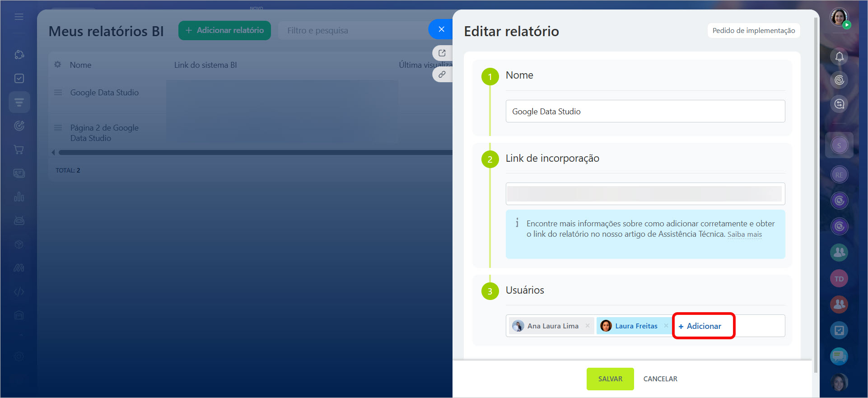The width and height of the screenshot is (868, 398).
Task: Close the Editar relatório side panel
Action: (x=441, y=29)
